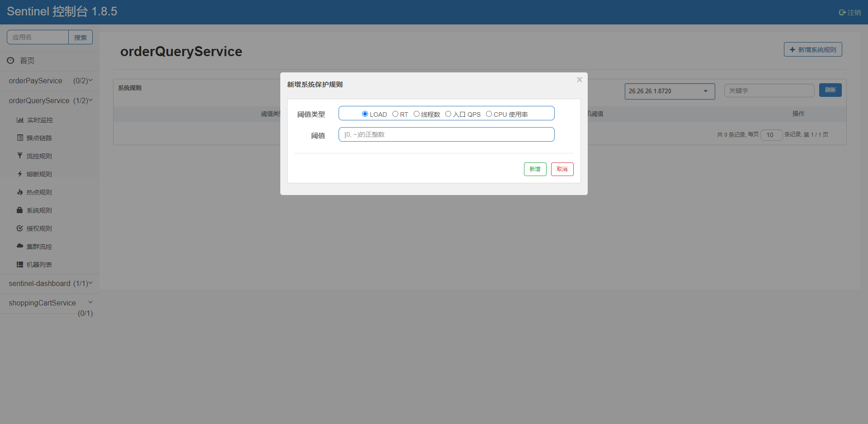Click the 刷新 refresh button
This screenshot has width=868, height=424.
click(x=830, y=90)
